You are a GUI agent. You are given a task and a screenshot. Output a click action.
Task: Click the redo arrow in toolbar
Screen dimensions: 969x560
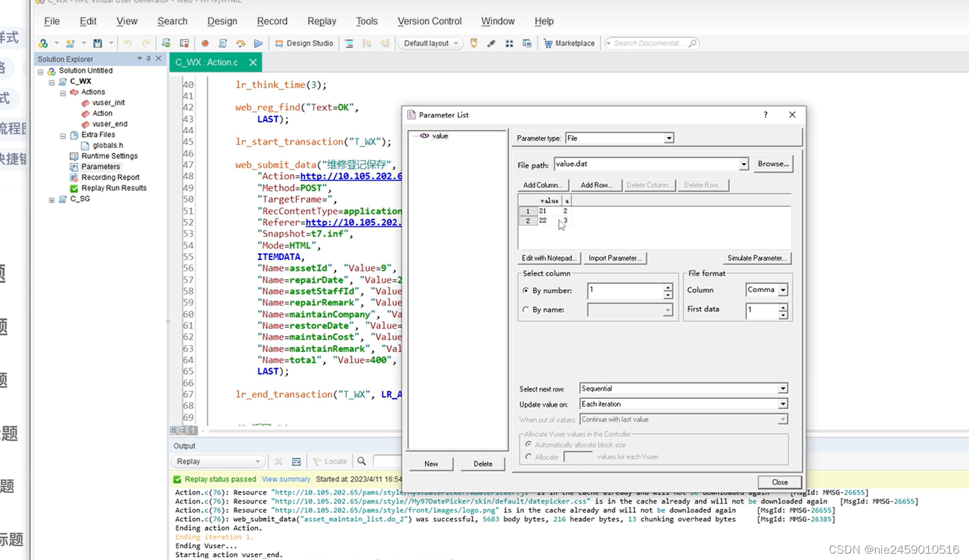(x=146, y=44)
